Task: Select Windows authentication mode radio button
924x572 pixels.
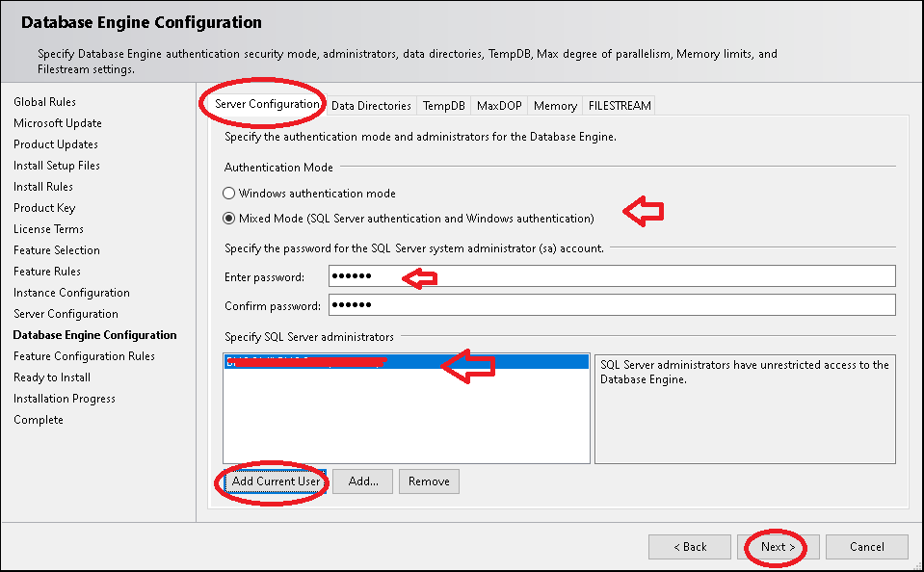Action: (228, 194)
